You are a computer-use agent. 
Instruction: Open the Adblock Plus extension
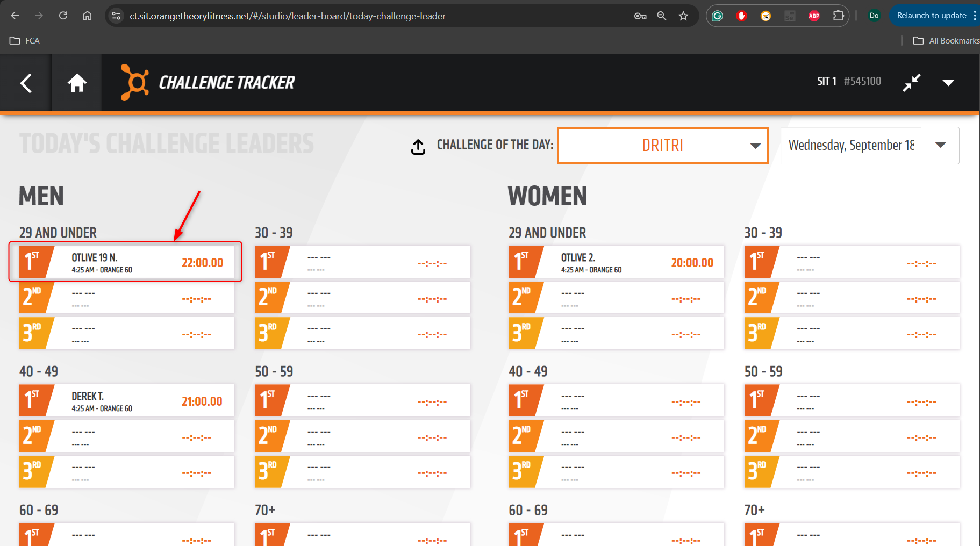[814, 16]
